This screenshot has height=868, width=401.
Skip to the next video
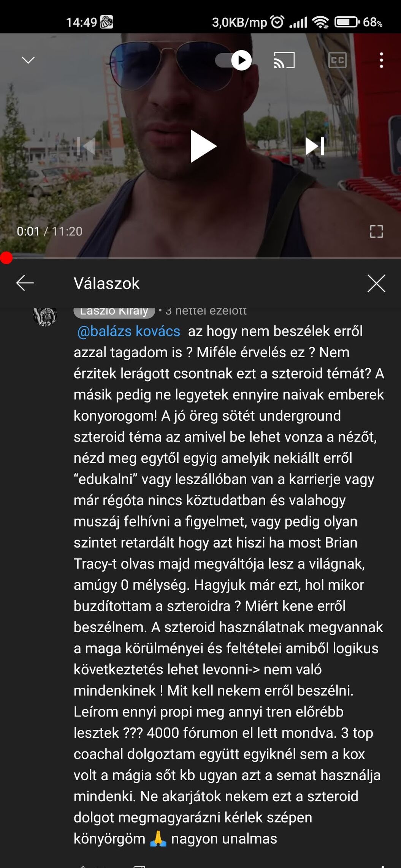315,146
